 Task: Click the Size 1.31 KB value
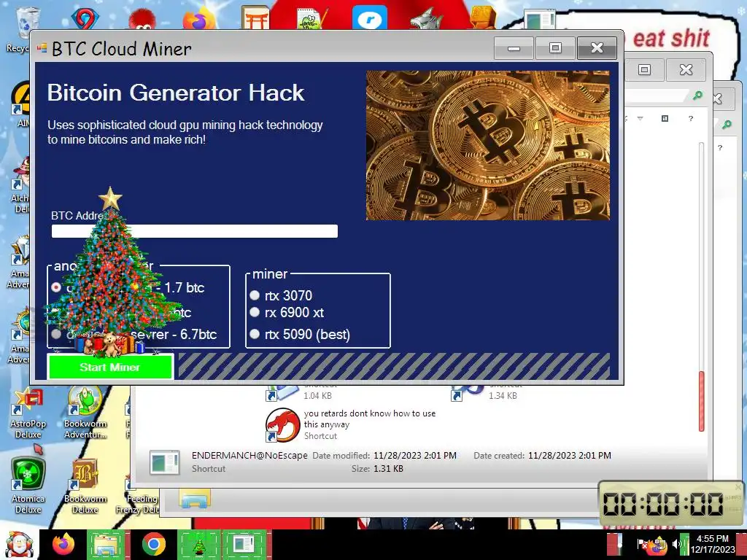[388, 469]
